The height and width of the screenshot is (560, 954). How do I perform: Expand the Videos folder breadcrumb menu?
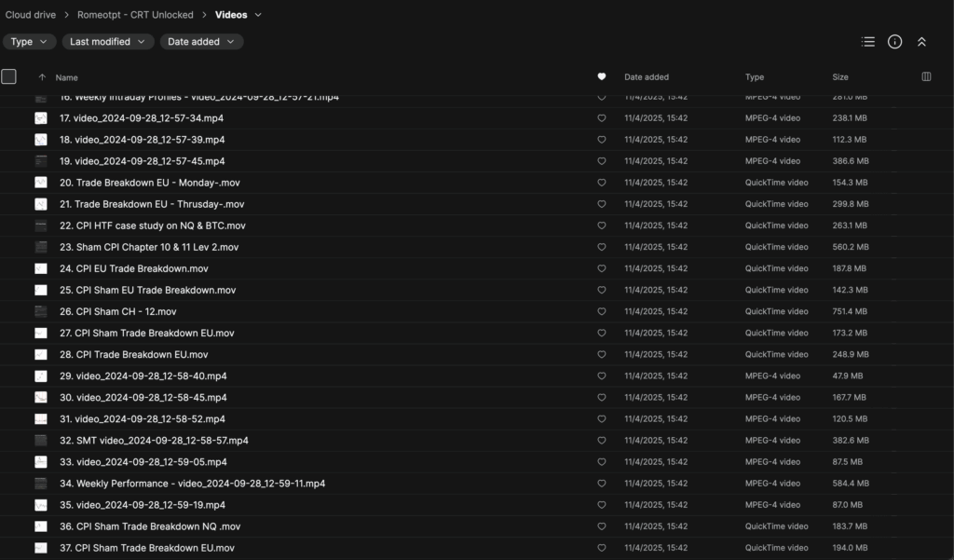click(x=258, y=15)
